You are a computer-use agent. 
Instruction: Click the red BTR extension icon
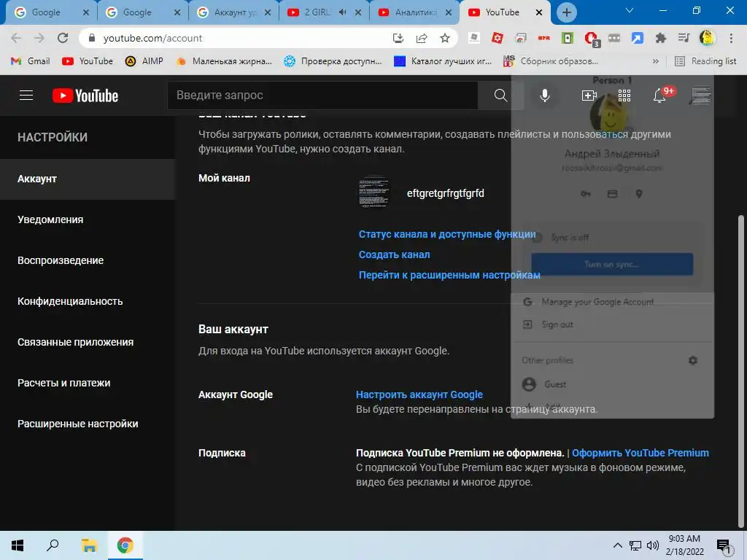click(x=544, y=38)
